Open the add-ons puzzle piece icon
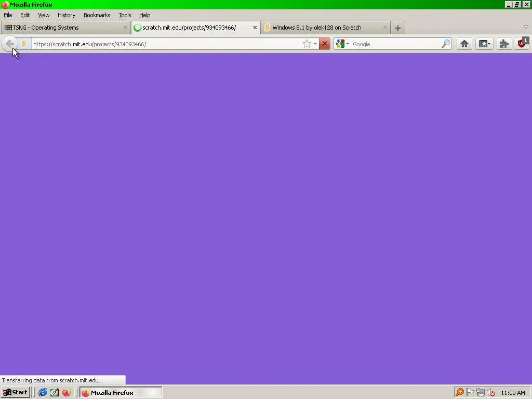This screenshot has width=532, height=399. pos(504,44)
